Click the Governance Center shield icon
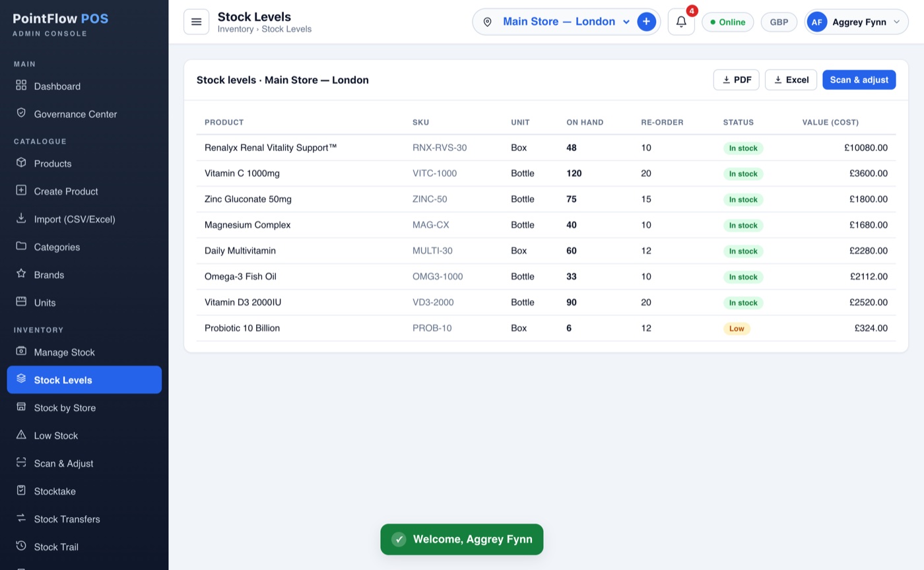This screenshot has width=924, height=570. [x=21, y=113]
